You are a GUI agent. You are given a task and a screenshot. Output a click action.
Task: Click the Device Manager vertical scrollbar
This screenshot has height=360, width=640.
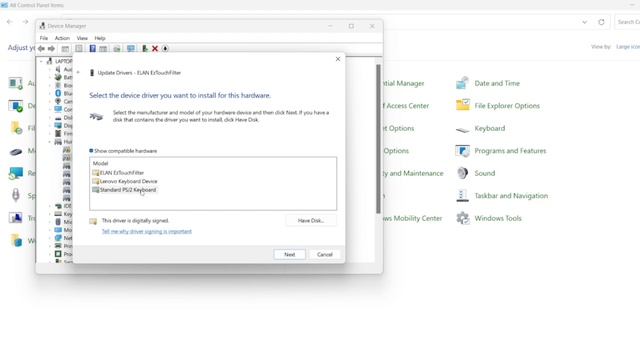click(x=378, y=139)
